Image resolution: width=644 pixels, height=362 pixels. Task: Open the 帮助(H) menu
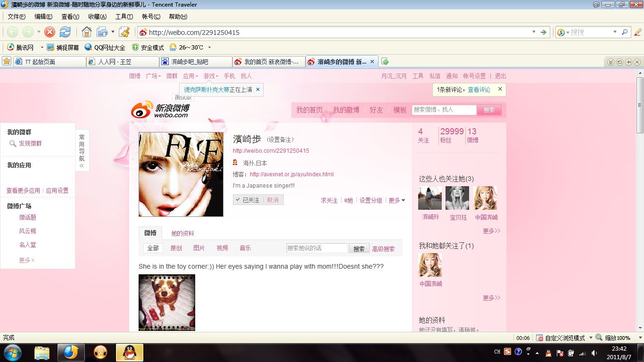tap(178, 16)
